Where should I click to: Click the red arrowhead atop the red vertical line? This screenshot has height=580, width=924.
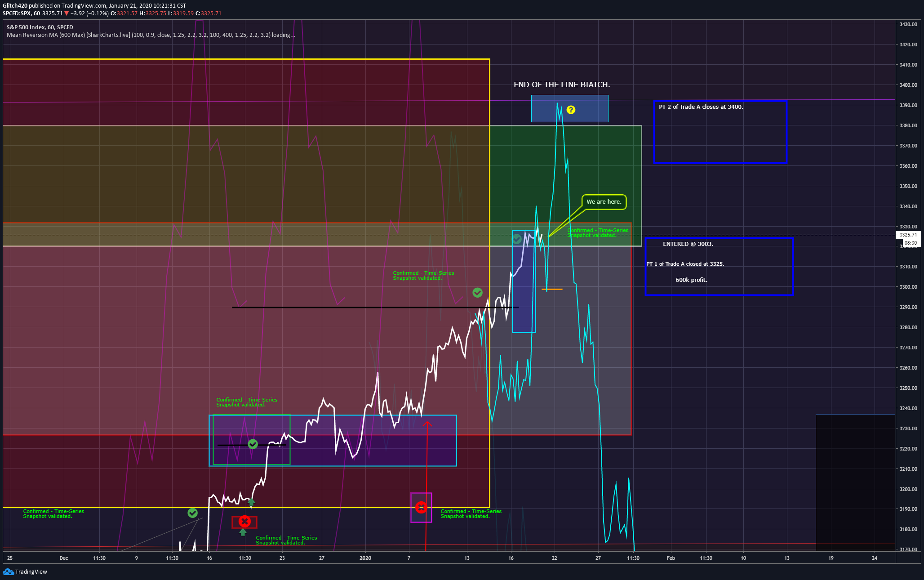(x=427, y=424)
